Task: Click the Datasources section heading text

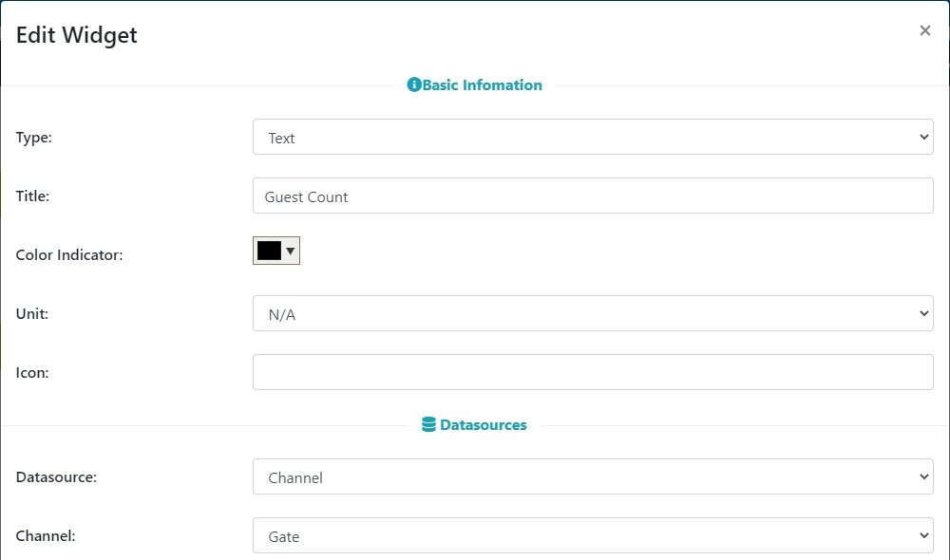Action: (483, 425)
